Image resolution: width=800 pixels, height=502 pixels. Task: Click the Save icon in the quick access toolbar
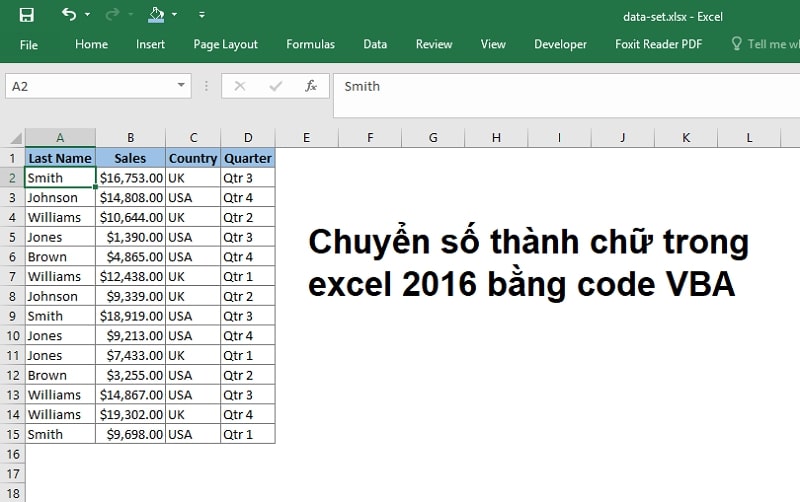point(26,15)
